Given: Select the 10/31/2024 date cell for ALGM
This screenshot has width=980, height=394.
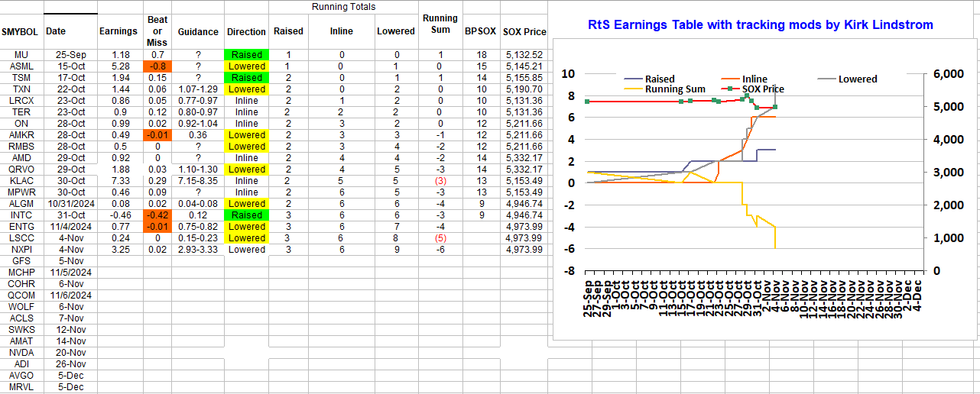Looking at the screenshot, I should [x=70, y=204].
